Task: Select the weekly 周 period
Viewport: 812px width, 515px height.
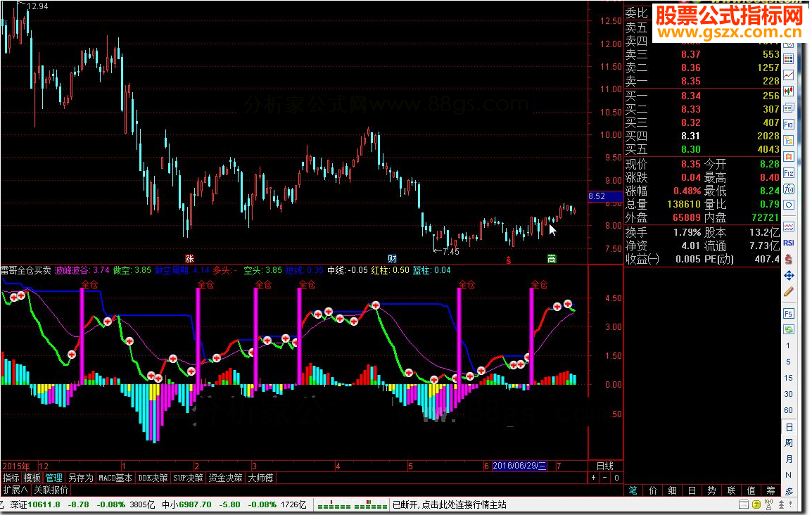Action: (x=789, y=443)
